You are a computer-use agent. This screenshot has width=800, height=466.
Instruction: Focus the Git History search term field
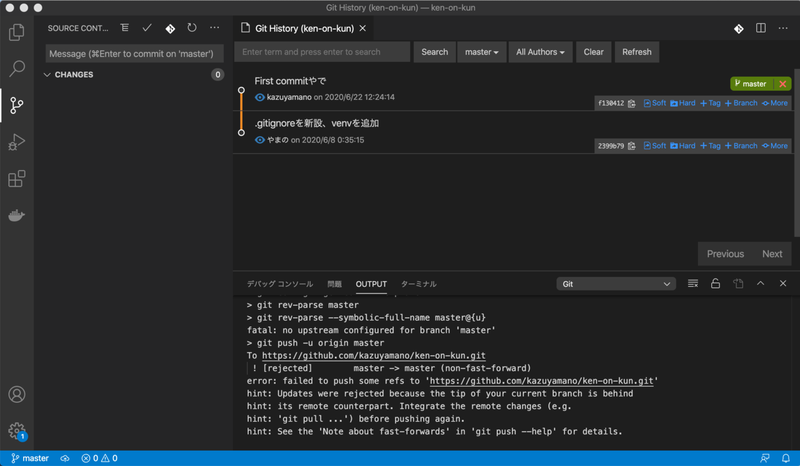322,52
